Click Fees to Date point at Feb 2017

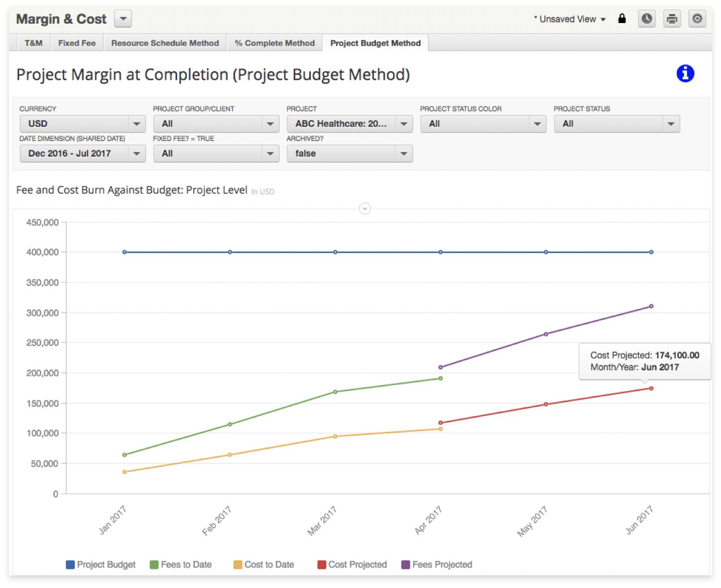tap(230, 424)
